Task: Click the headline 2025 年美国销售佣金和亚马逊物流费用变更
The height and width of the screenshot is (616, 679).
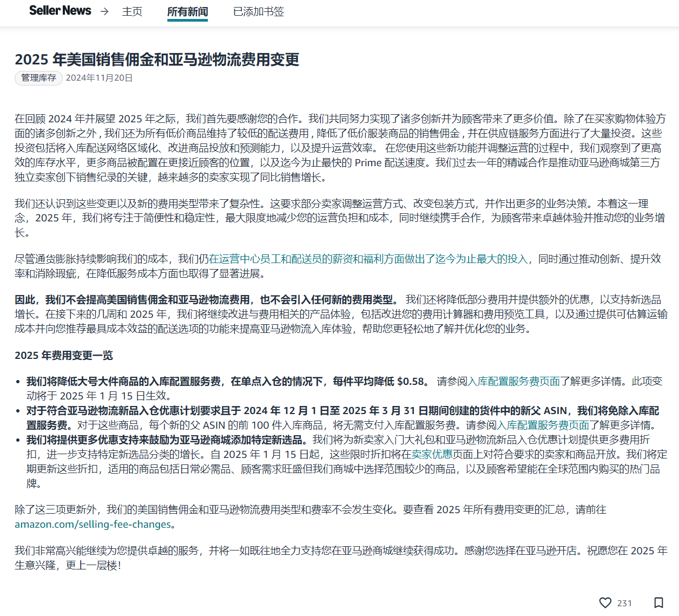Action: tap(157, 60)
